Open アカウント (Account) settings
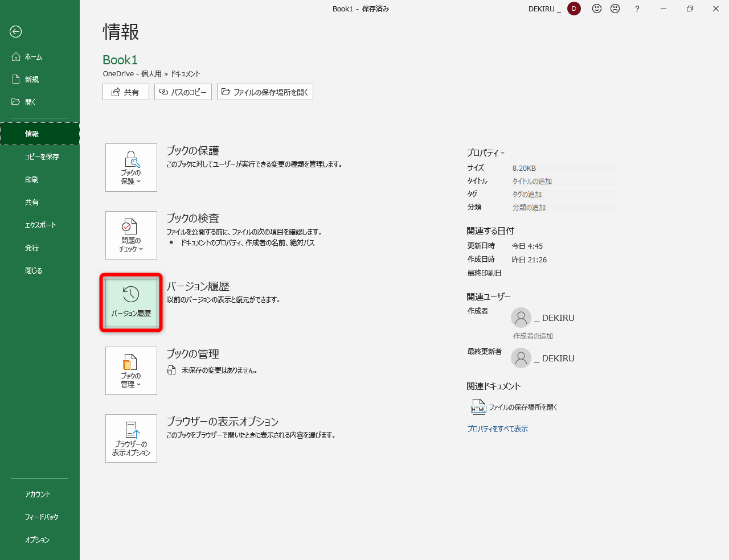 [x=40, y=495]
